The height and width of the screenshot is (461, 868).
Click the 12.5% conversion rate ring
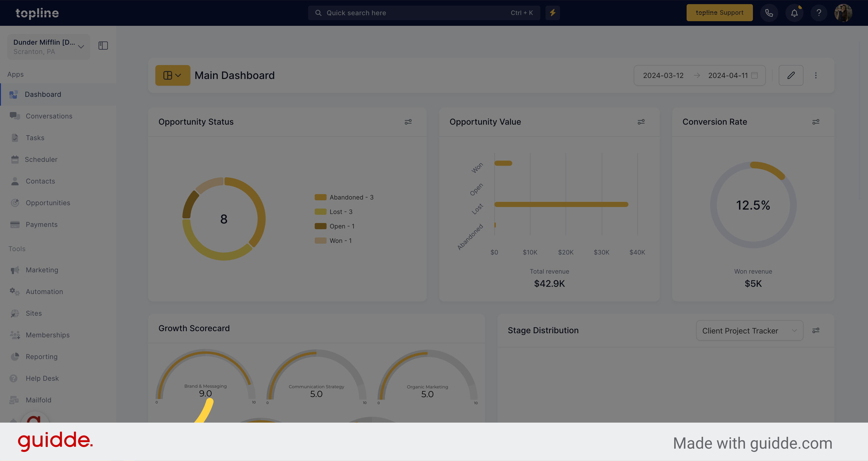point(753,205)
